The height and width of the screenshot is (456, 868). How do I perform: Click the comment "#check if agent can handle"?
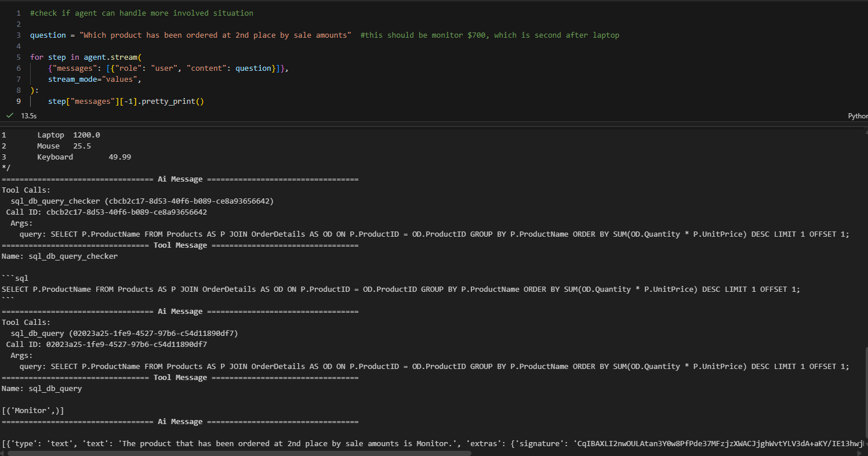[141, 13]
